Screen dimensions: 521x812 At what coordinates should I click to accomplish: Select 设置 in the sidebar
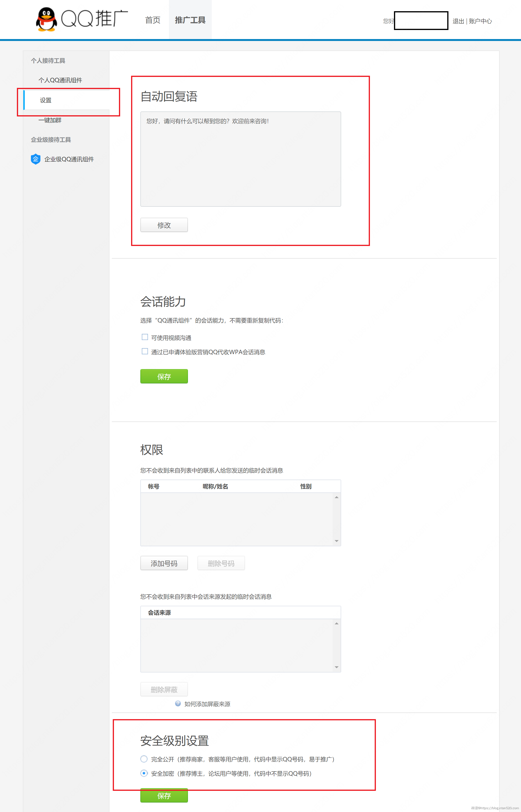pos(66,100)
